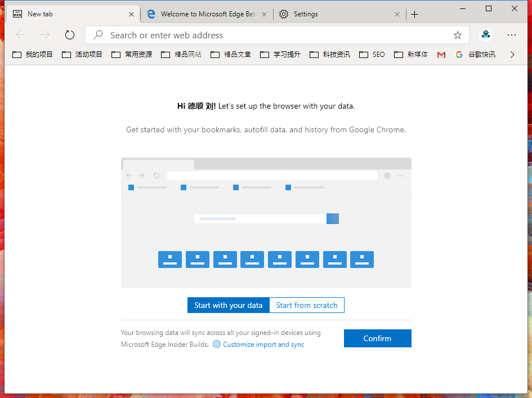Click the browser back arrow
532x398 pixels.
click(x=20, y=34)
